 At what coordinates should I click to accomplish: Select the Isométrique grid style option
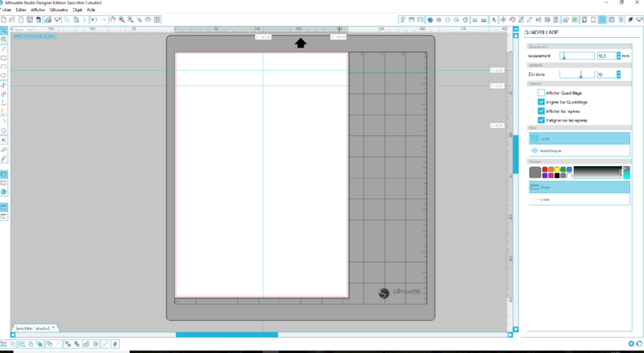[x=579, y=151]
